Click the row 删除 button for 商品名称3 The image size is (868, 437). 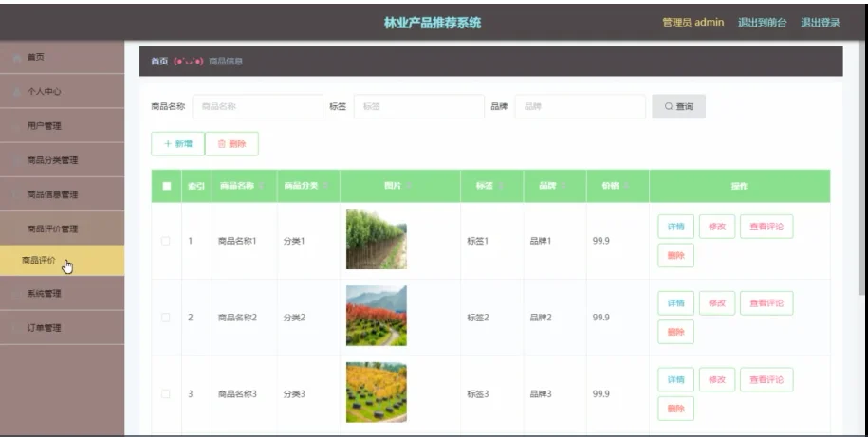point(676,409)
